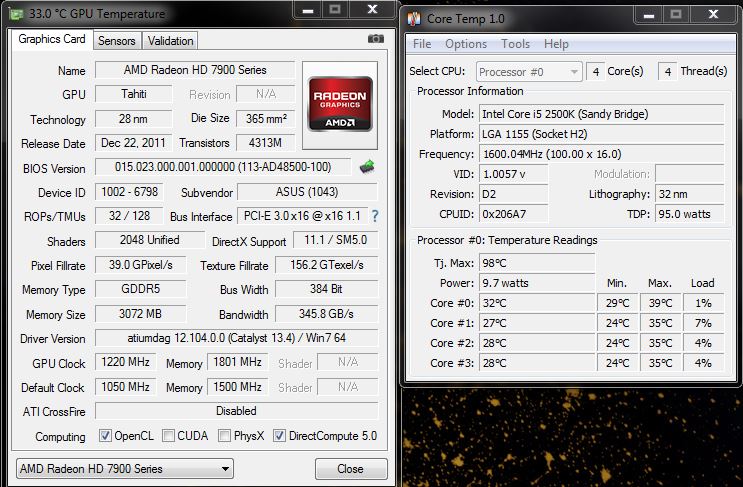
Task: Click the GPU-Z screenshot camera icon
Action: click(x=376, y=39)
